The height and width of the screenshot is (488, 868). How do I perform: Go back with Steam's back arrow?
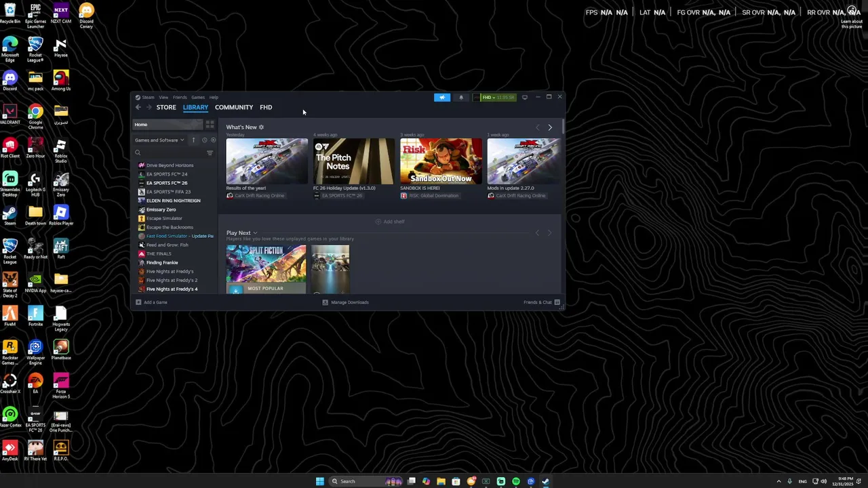coord(138,107)
